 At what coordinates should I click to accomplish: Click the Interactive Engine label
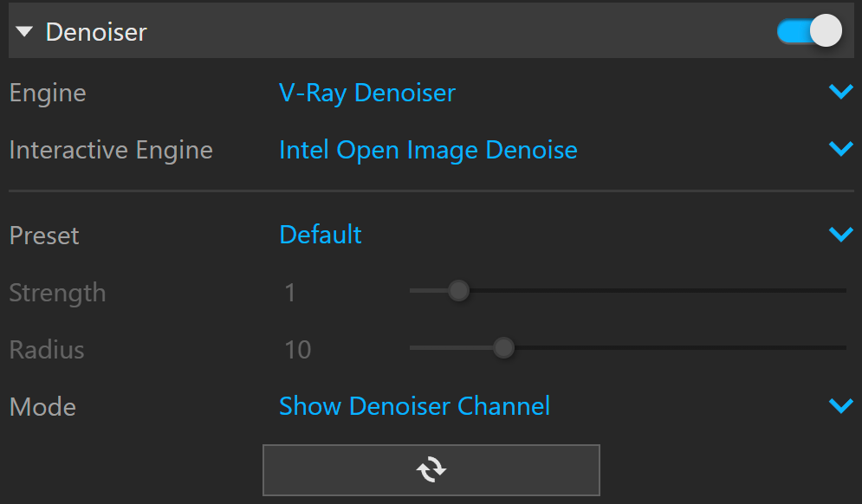tap(111, 150)
